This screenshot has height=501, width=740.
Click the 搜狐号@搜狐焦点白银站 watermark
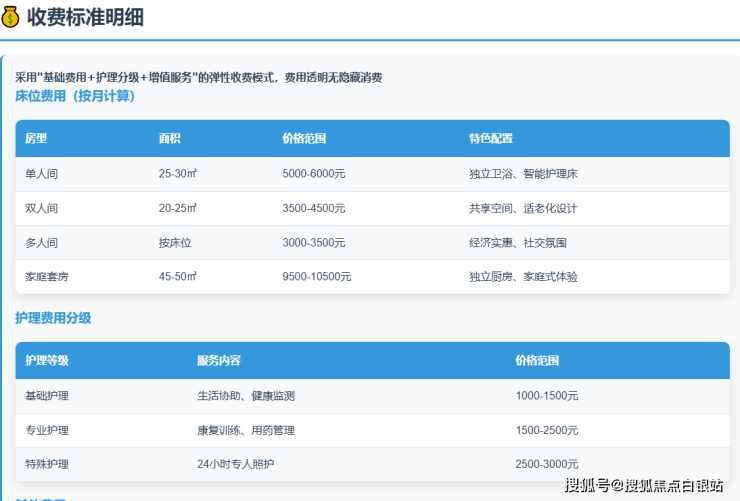coord(644,486)
